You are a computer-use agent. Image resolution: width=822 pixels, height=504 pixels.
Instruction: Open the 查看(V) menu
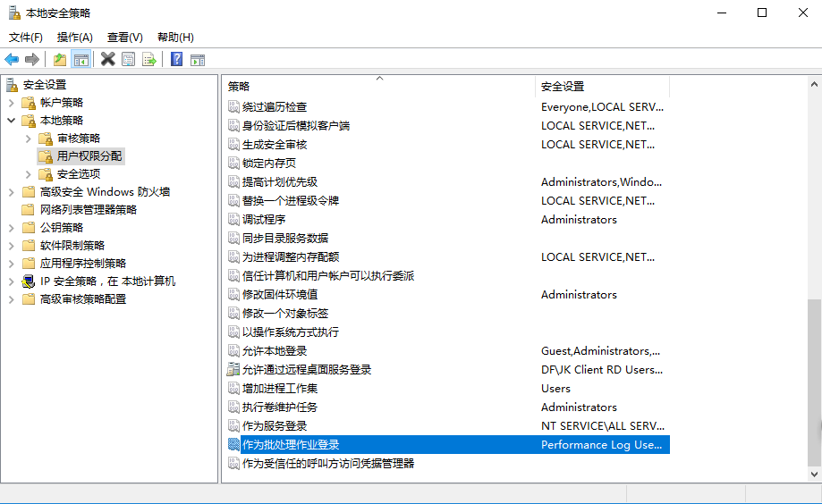[124, 38]
